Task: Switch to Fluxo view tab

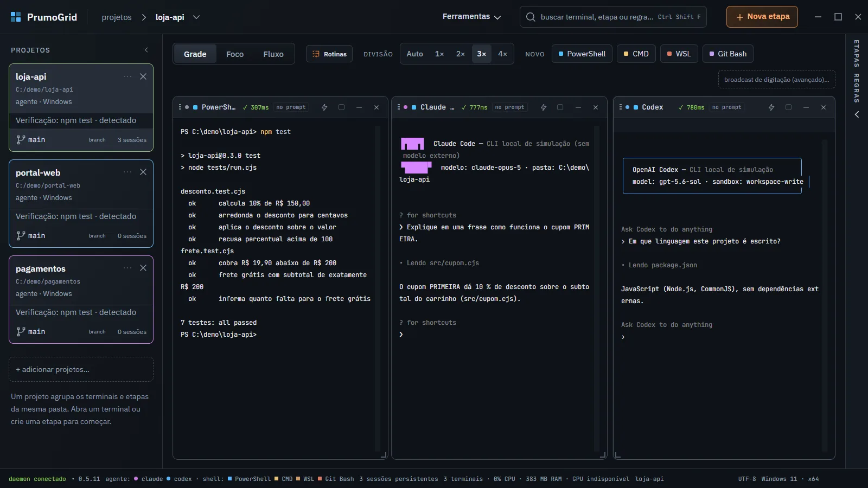Action: point(273,54)
